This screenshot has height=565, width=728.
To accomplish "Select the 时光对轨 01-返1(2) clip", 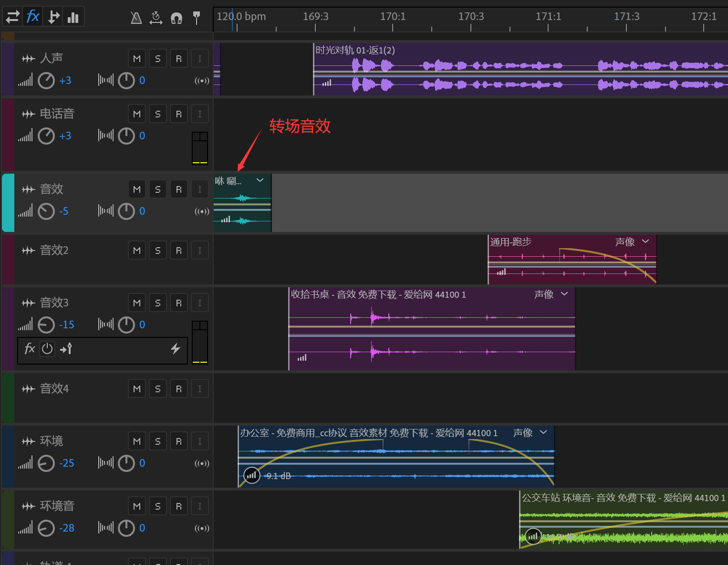I will (x=520, y=69).
